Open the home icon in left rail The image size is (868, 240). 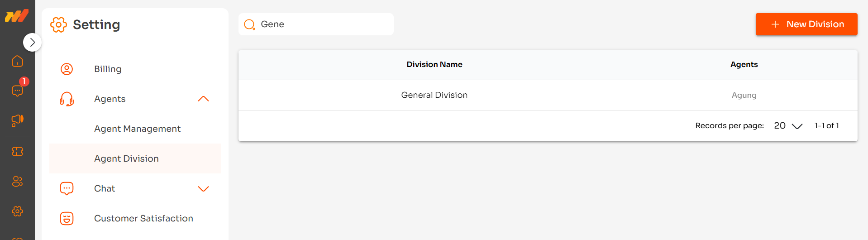pyautogui.click(x=17, y=61)
